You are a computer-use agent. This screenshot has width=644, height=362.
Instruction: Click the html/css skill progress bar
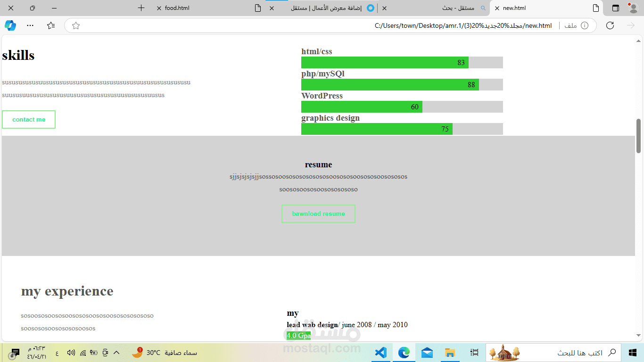[402, 63]
